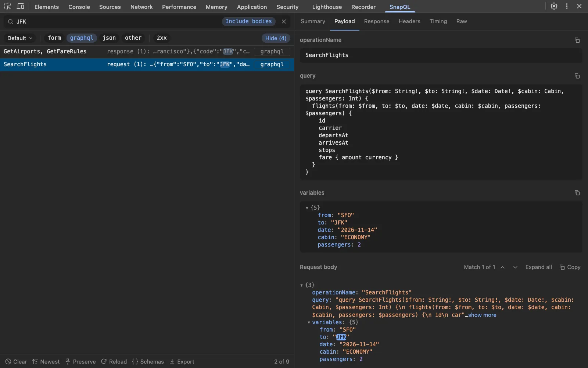The image size is (588, 368).
Task: Toggle the form filter chip
Action: [x=54, y=38]
